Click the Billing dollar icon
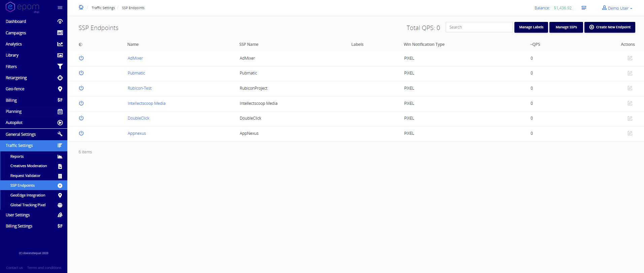This screenshot has height=273, width=644. pyautogui.click(x=60, y=100)
